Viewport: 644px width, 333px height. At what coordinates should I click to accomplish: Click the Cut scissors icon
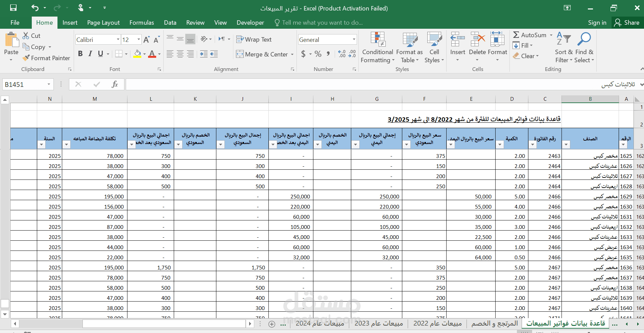[26, 35]
